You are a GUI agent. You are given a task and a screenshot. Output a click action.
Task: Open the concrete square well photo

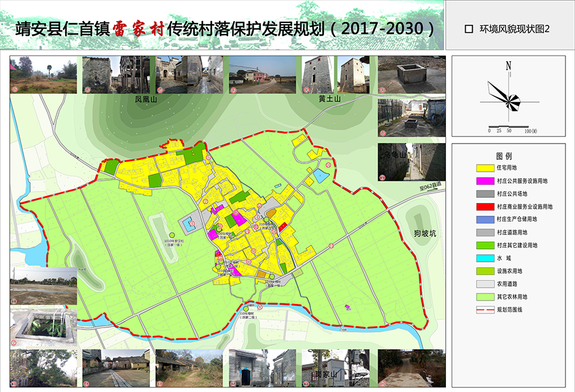pyautogui.click(x=412, y=75)
